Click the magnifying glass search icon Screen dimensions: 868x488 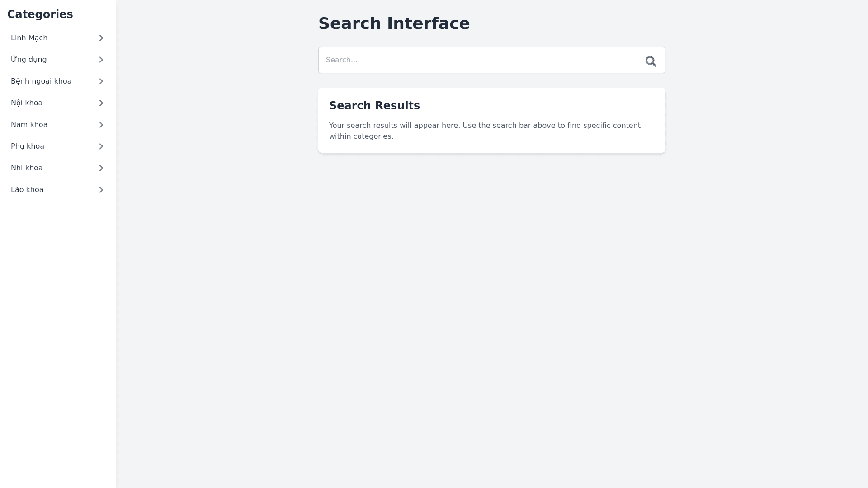tap(651, 61)
